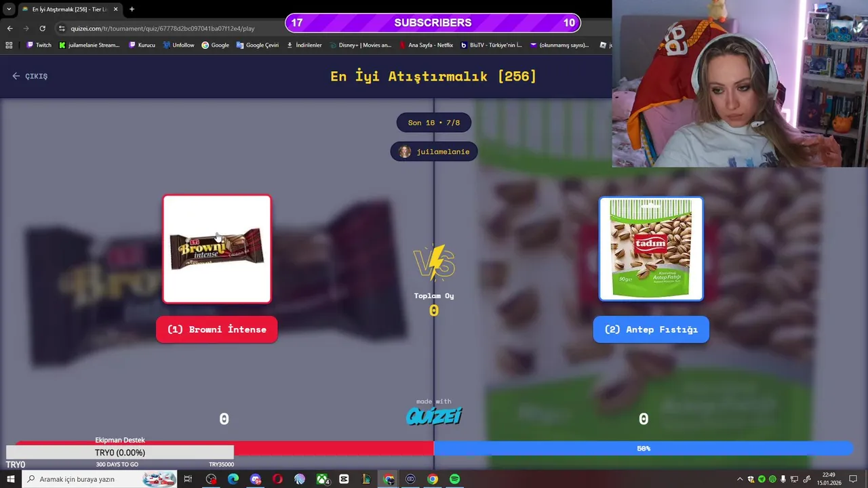The image size is (868, 488).
Task: Open the second Chrome taskbar icon
Action: click(433, 479)
